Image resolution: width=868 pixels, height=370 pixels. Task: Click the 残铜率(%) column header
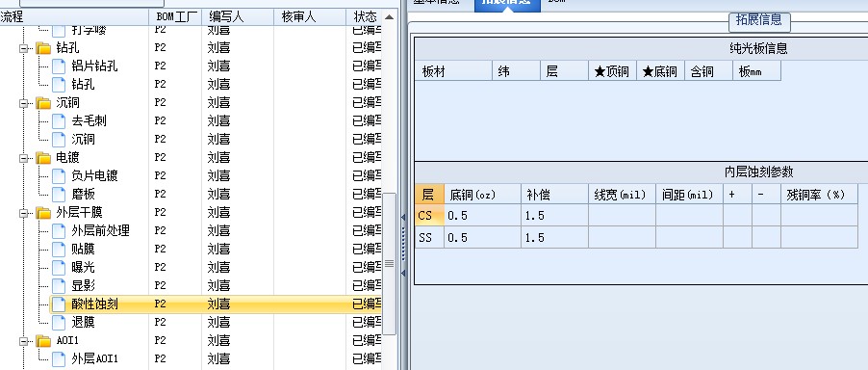pos(820,195)
